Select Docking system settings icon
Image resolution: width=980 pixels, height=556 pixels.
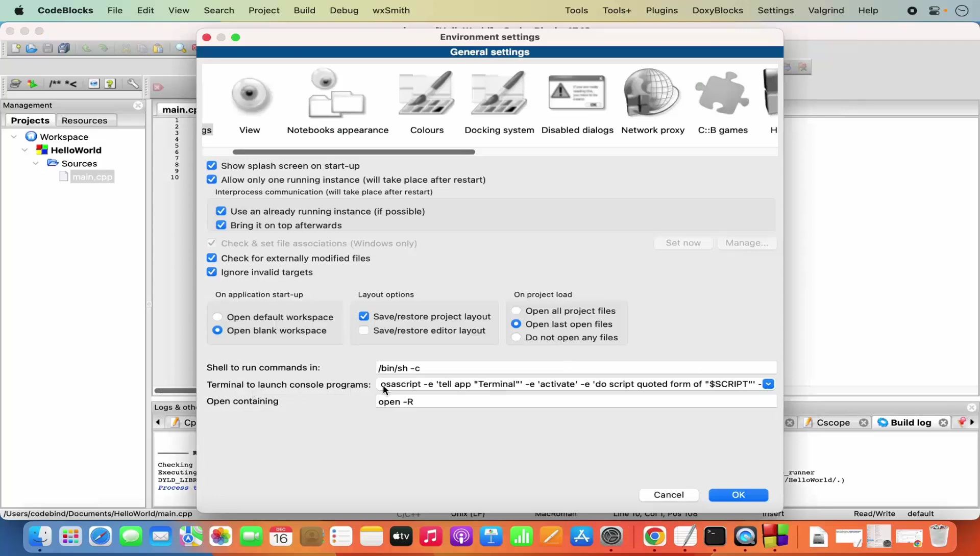coord(499,102)
